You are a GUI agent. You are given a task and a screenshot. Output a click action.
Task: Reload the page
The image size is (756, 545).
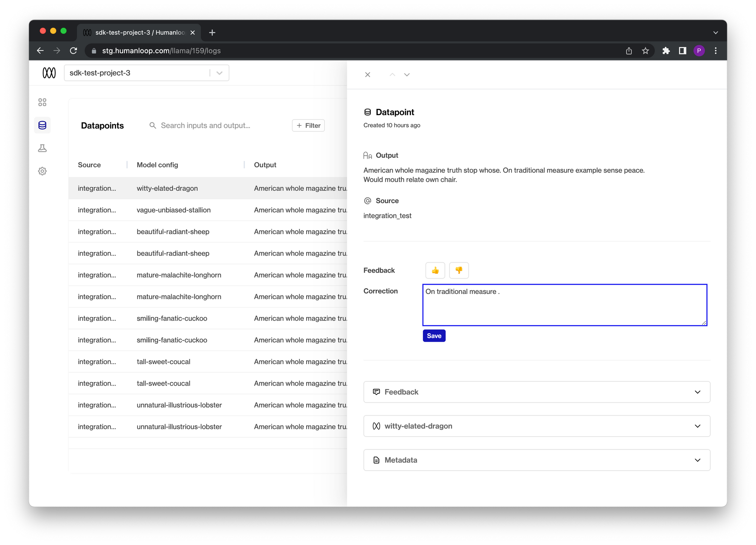[74, 51]
